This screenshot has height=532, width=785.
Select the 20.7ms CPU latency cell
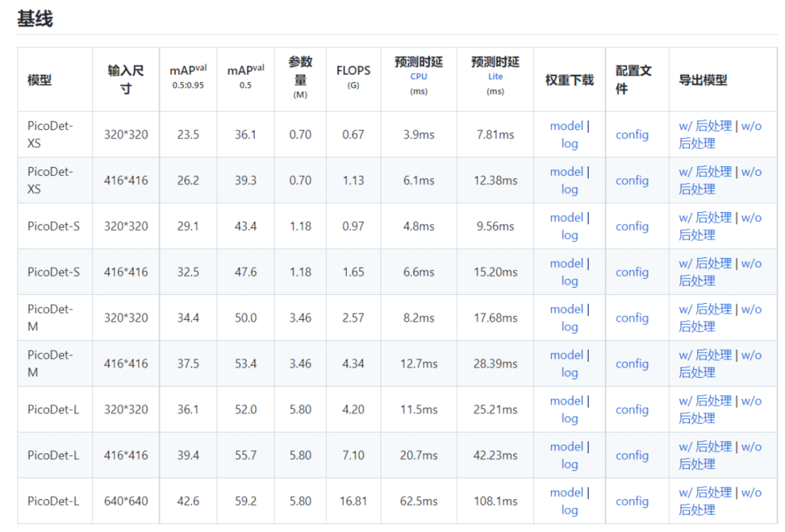coord(419,456)
